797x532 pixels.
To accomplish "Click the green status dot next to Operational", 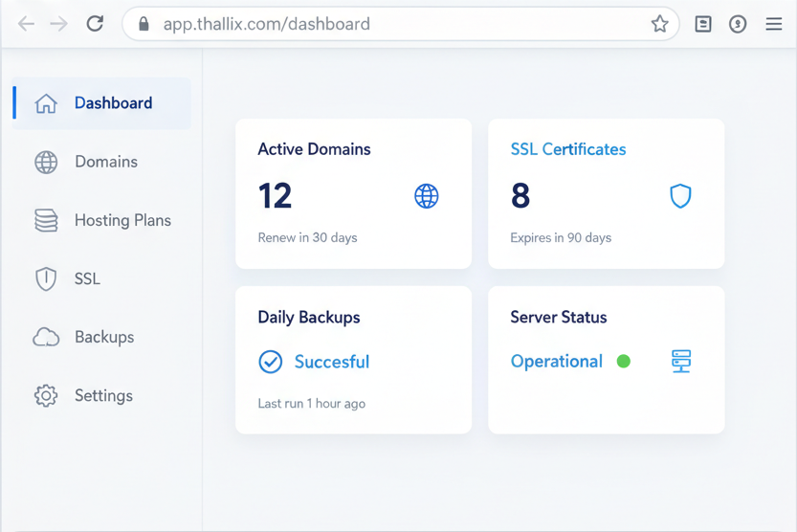I will point(623,362).
